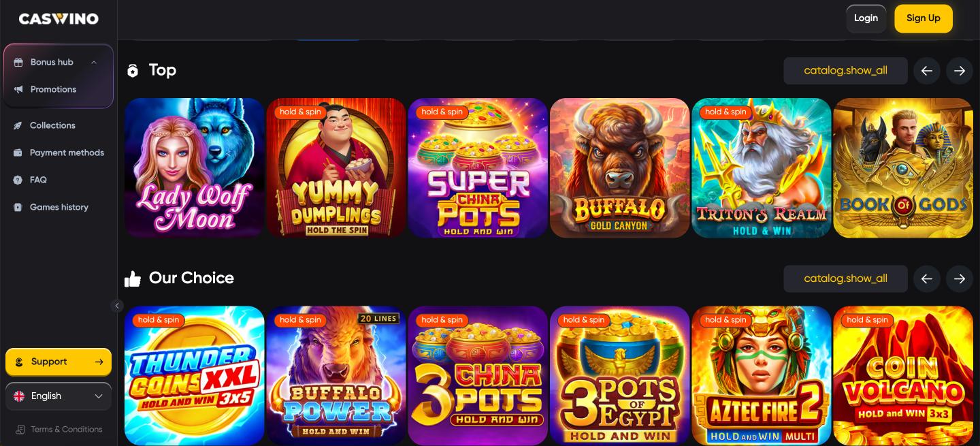Click the Promotions megaphone icon
The width and height of the screenshot is (980, 446).
tap(18, 89)
